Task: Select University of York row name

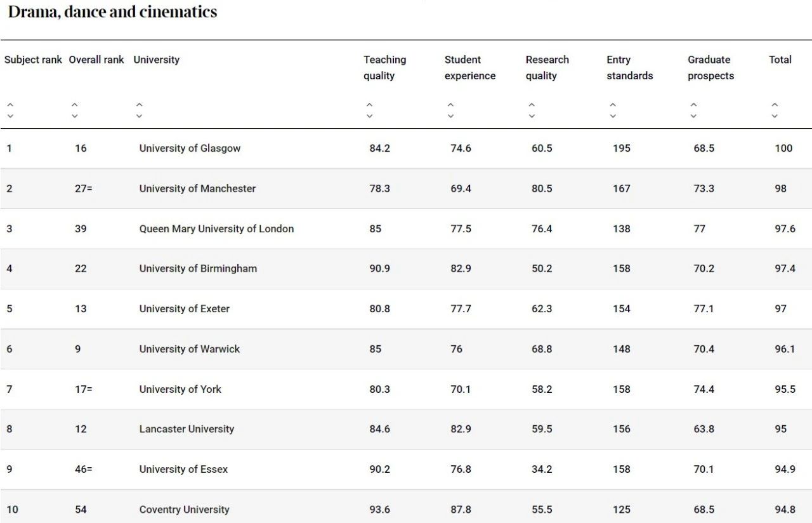Action: tap(180, 389)
